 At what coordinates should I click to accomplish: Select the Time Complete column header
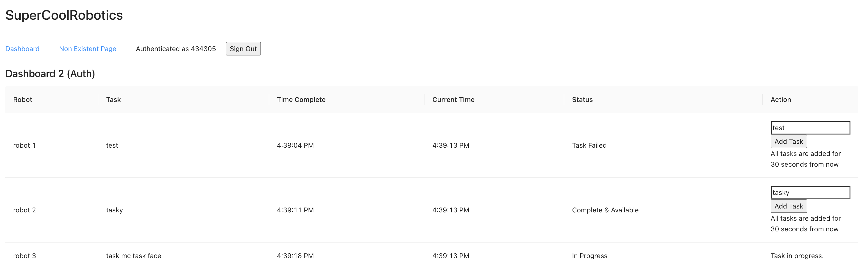tap(301, 100)
